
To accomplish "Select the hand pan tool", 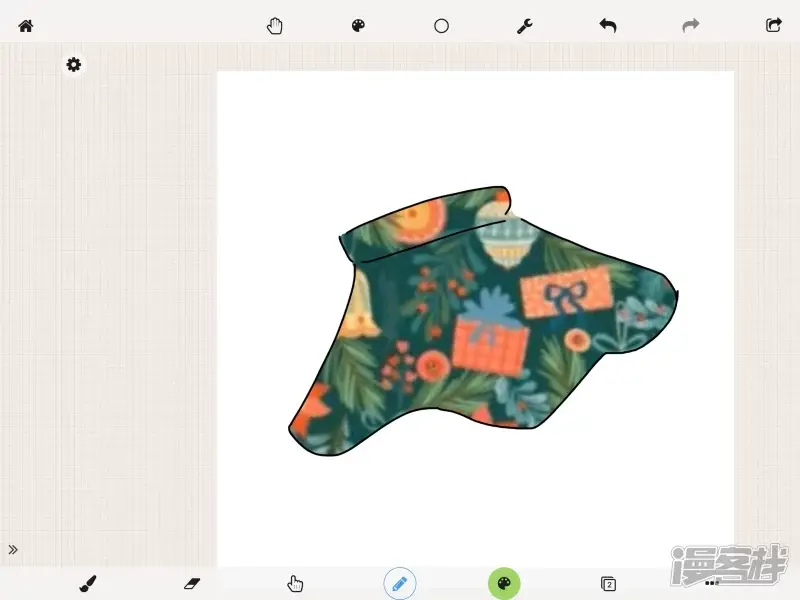I will [275, 26].
